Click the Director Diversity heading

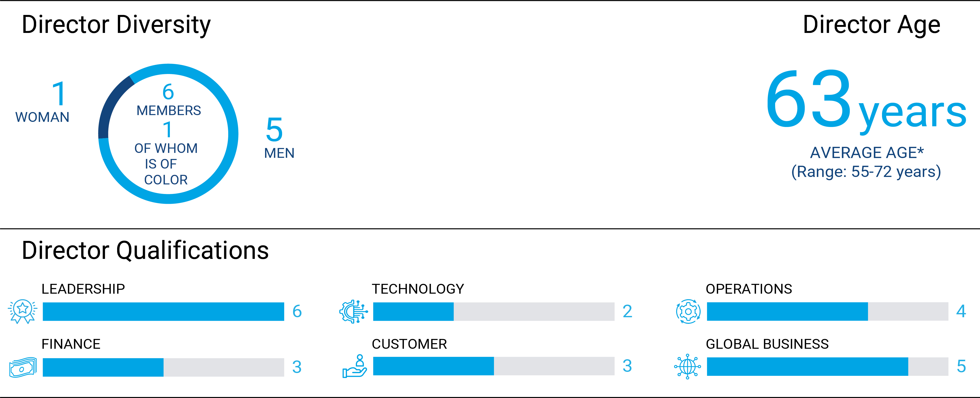[116, 25]
